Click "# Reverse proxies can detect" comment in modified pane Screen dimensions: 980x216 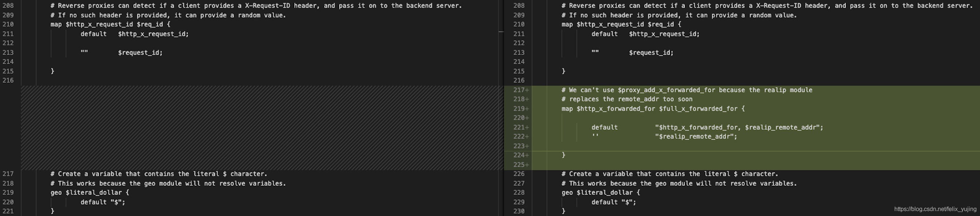(x=767, y=6)
